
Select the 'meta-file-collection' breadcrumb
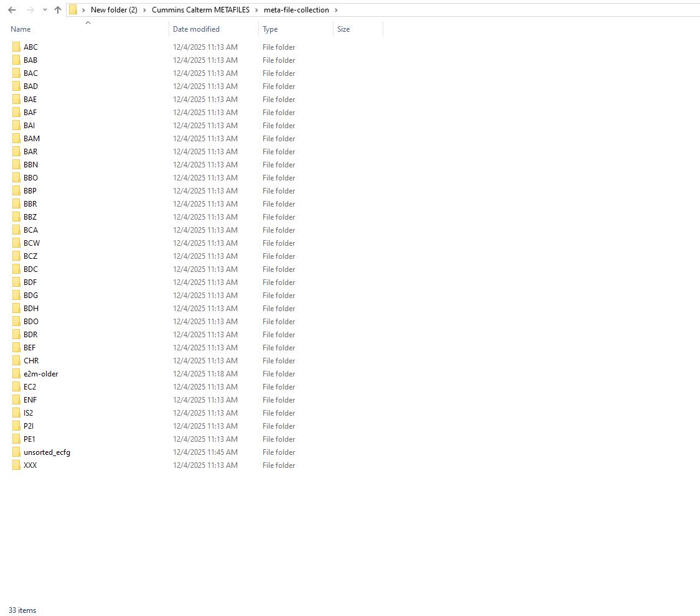[x=296, y=10]
